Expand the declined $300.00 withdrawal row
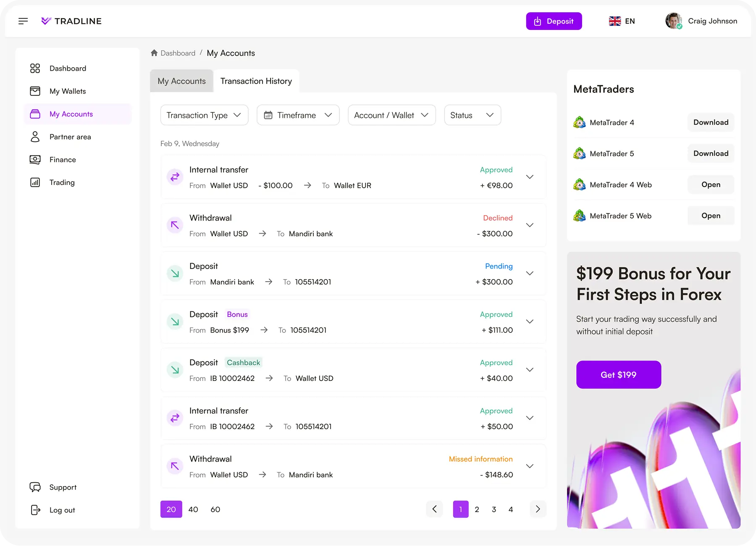 point(530,225)
